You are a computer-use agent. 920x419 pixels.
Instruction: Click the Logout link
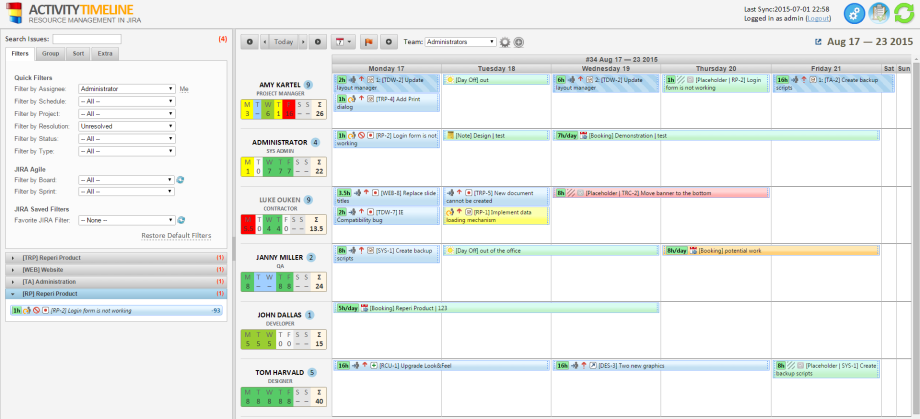coord(817,19)
